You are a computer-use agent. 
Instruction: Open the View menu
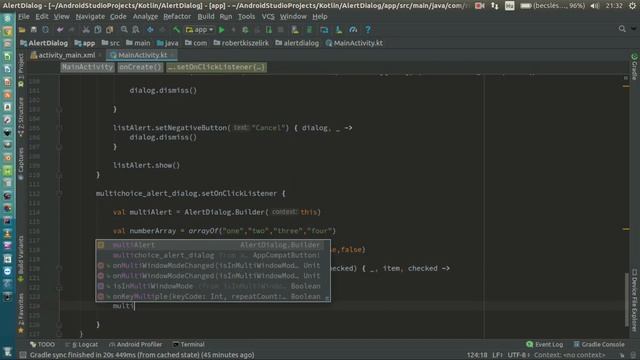62,17
